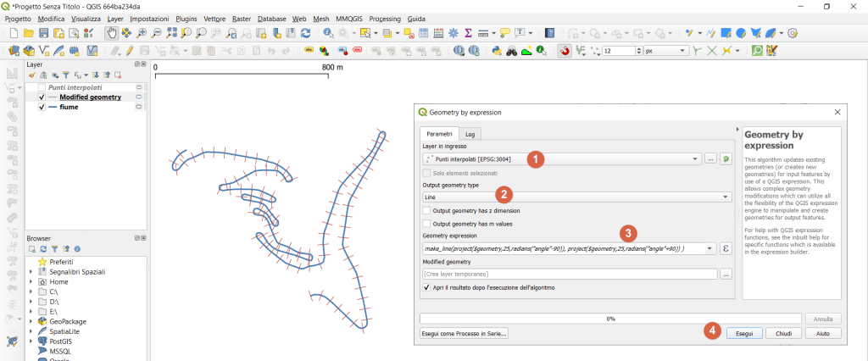Click the Save Project floppy icon
The width and height of the screenshot is (868, 361).
tap(44, 33)
